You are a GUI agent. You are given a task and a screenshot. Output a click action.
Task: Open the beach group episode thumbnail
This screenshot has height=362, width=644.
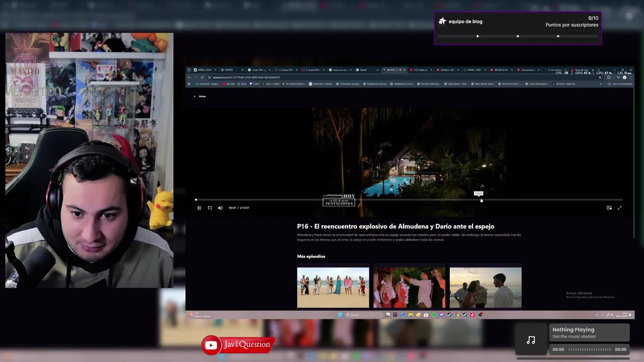(x=333, y=288)
